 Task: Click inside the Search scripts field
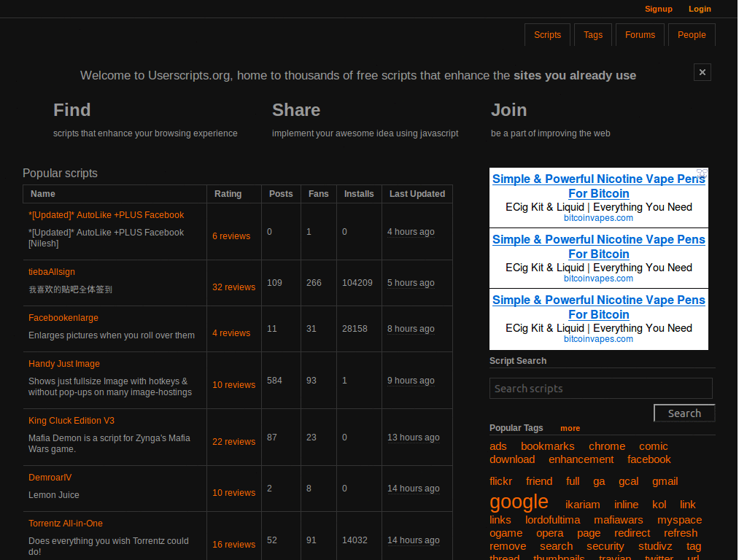[600, 388]
